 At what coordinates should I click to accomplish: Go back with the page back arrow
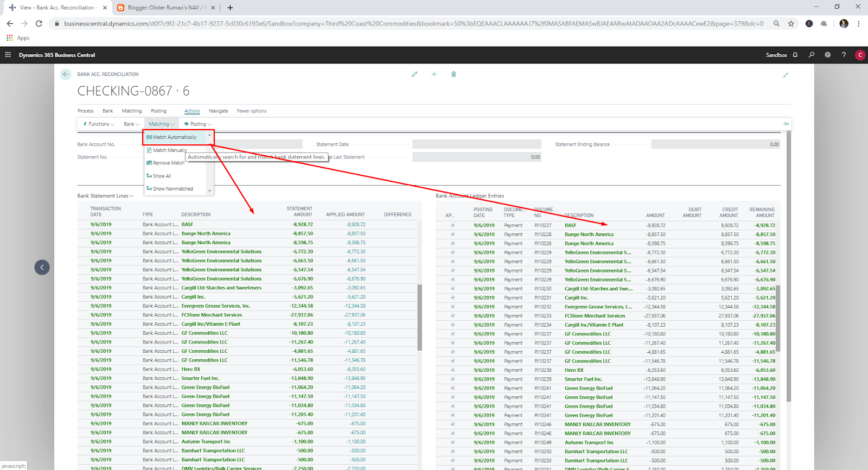point(66,74)
